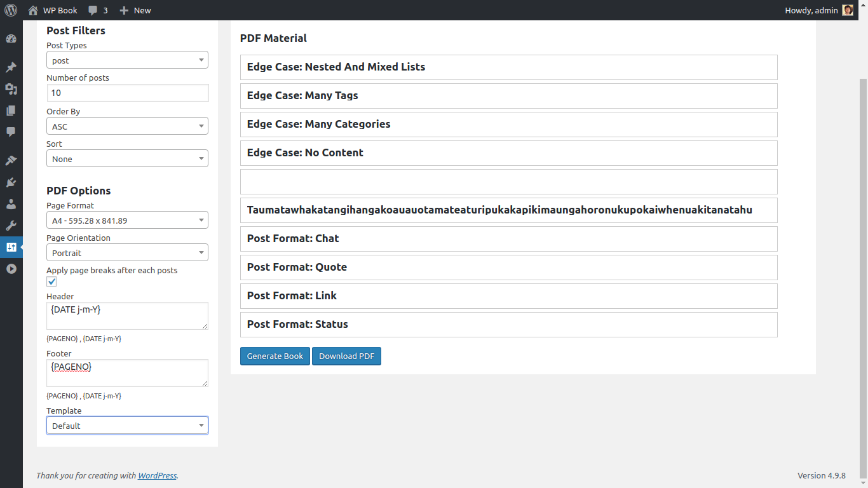Open the Template dropdown
868x488 pixels.
[127, 426]
